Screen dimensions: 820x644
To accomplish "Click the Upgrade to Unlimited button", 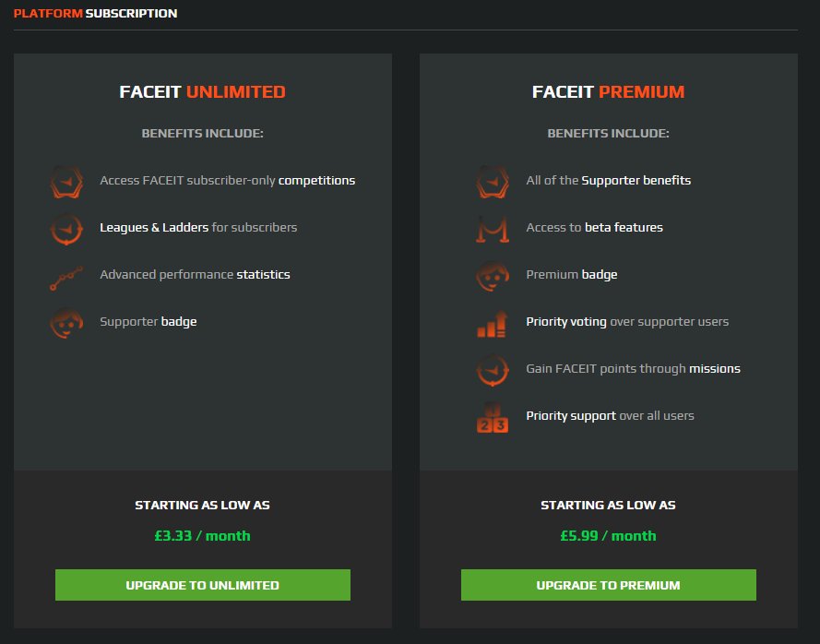I will coord(202,585).
